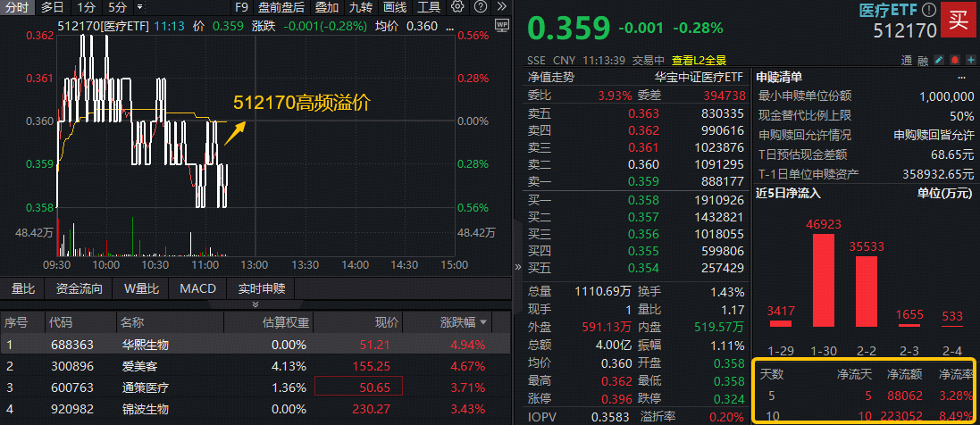Select the 华熙生物 row in holdings table
Image resolution: width=980 pixels, height=425 pixels.
(x=145, y=344)
